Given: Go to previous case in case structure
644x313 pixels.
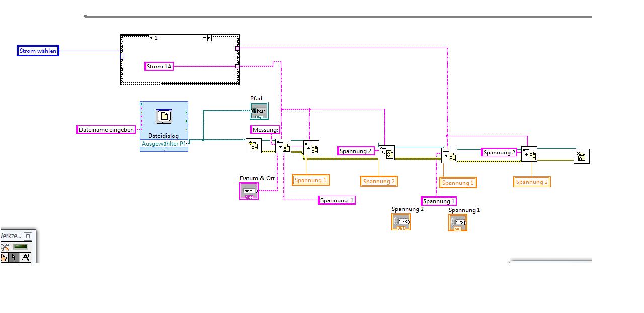Looking at the screenshot, I should [x=151, y=38].
